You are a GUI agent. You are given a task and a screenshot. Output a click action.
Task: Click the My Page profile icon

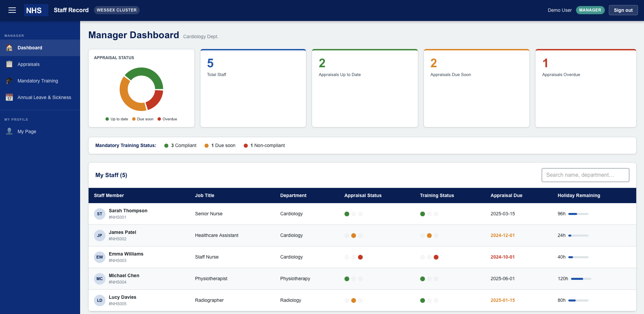click(9, 131)
